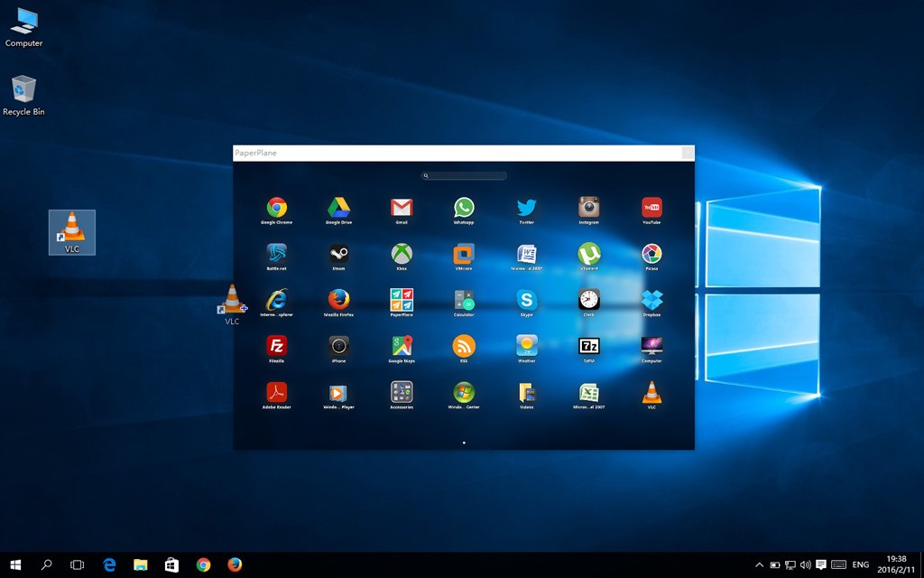Open the Dropbox icon
This screenshot has width=924, height=578.
point(651,300)
